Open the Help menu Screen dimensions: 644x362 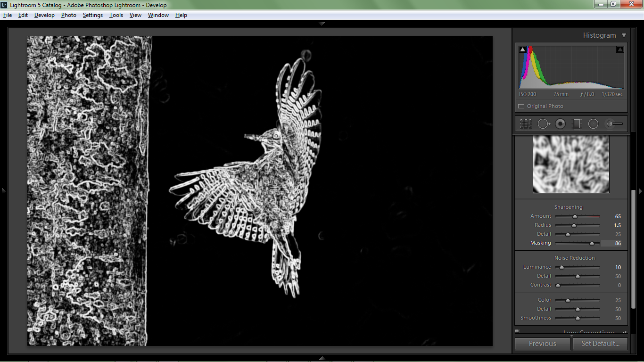[x=181, y=15]
